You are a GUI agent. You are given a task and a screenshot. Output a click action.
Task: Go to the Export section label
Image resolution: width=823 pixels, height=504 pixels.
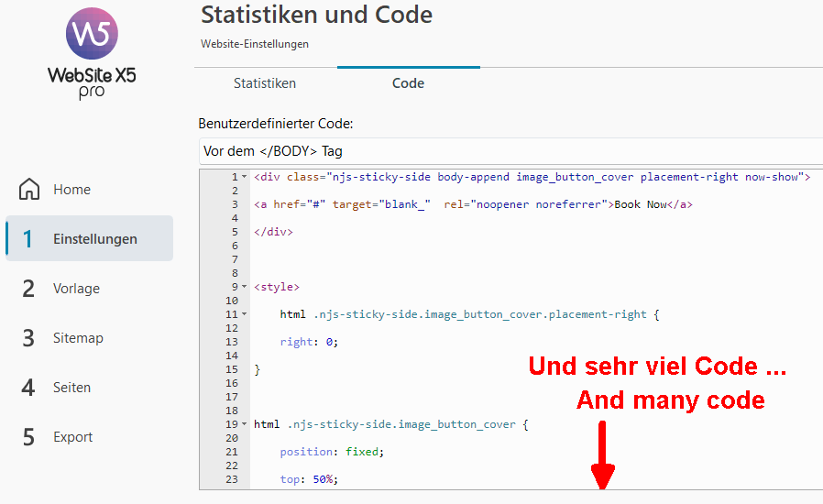[72, 437]
